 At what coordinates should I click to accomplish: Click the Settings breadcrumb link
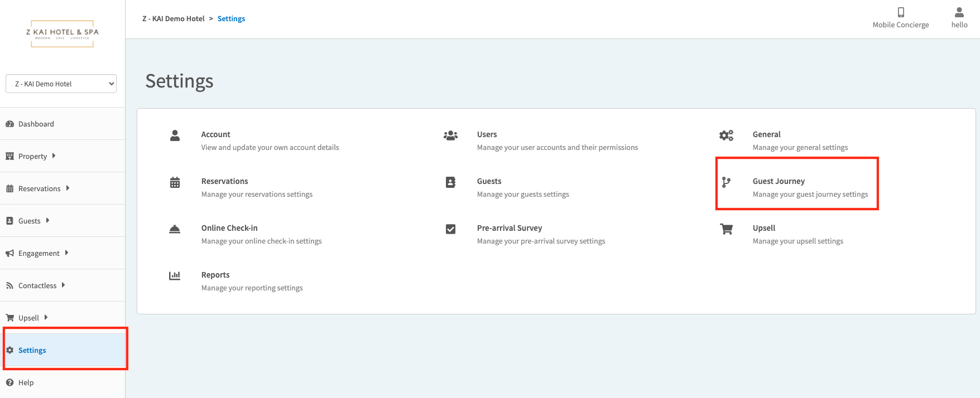tap(231, 18)
